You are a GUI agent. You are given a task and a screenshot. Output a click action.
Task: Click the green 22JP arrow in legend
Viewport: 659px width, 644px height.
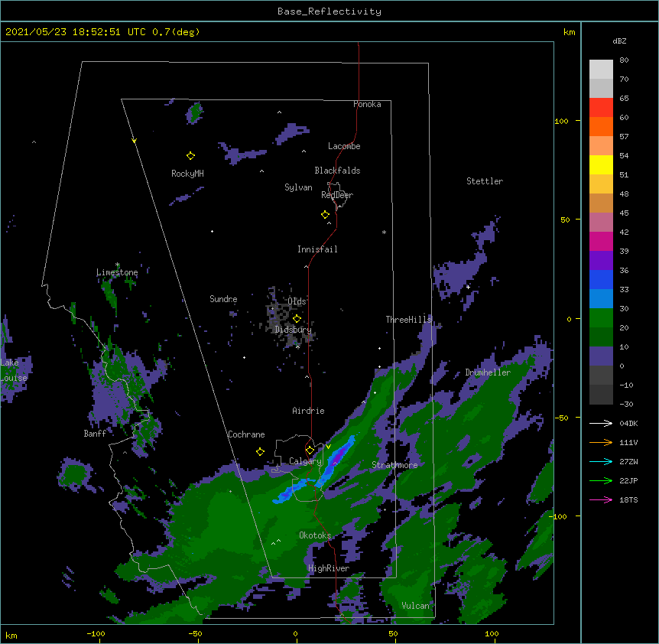(601, 480)
